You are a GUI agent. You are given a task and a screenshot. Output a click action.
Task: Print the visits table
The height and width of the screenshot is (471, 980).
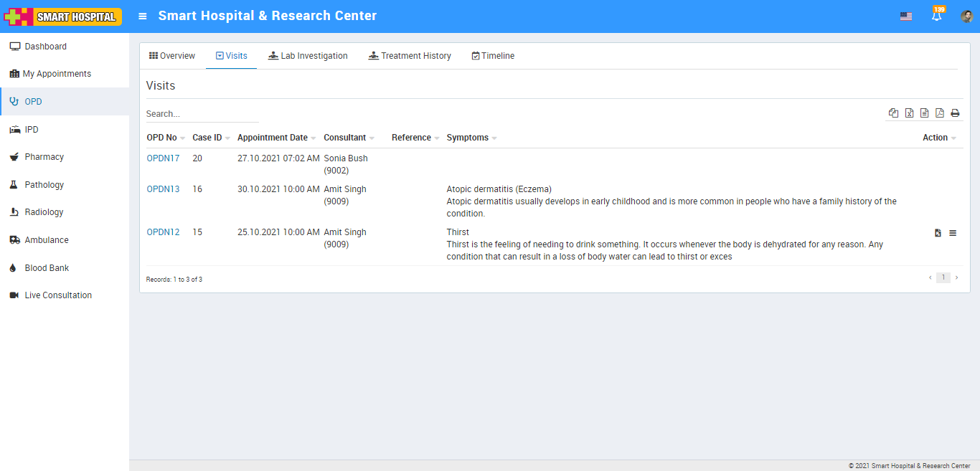coord(955,113)
